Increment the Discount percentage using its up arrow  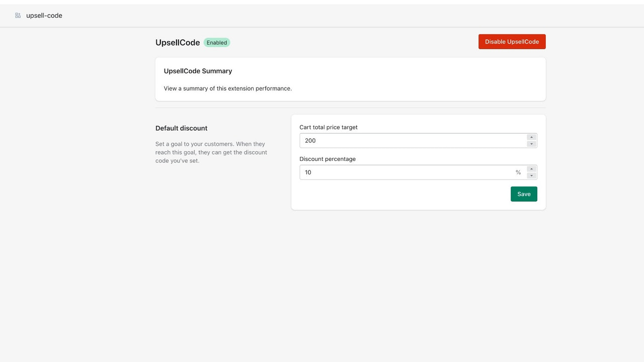tap(531, 169)
